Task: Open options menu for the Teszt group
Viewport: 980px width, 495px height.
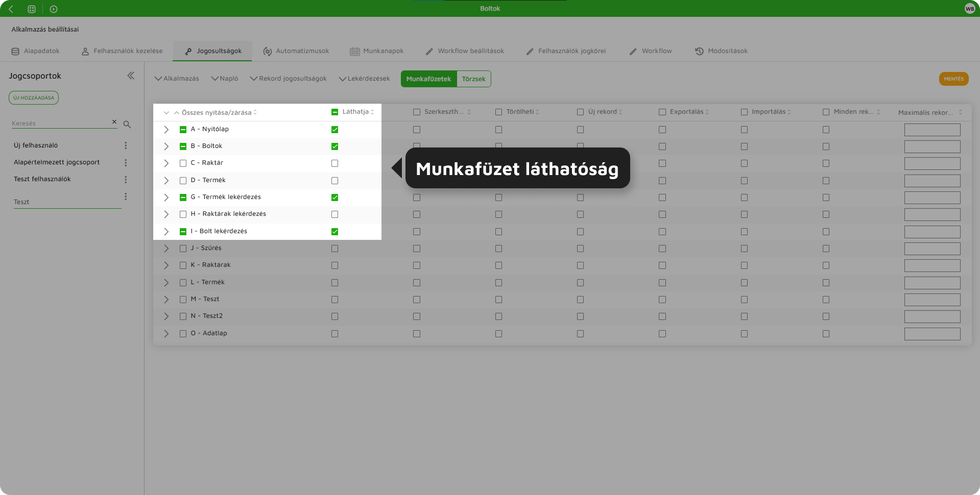Action: pyautogui.click(x=126, y=196)
